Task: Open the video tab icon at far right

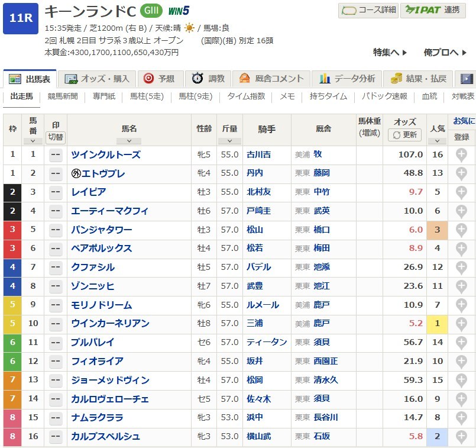Action: (x=467, y=79)
